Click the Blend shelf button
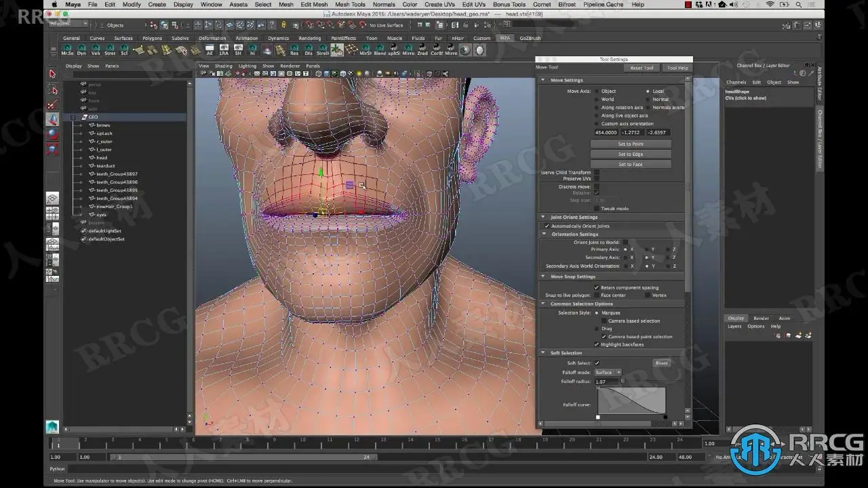868x488 pixels. (380, 50)
